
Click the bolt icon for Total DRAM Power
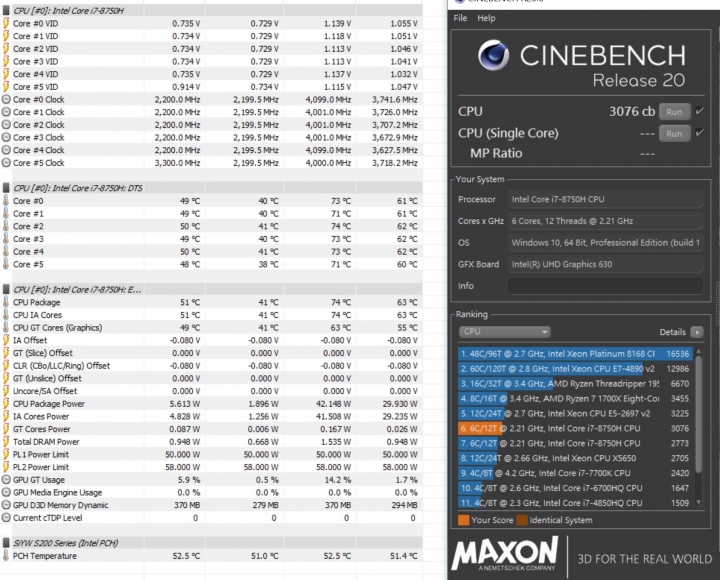pos(6,442)
